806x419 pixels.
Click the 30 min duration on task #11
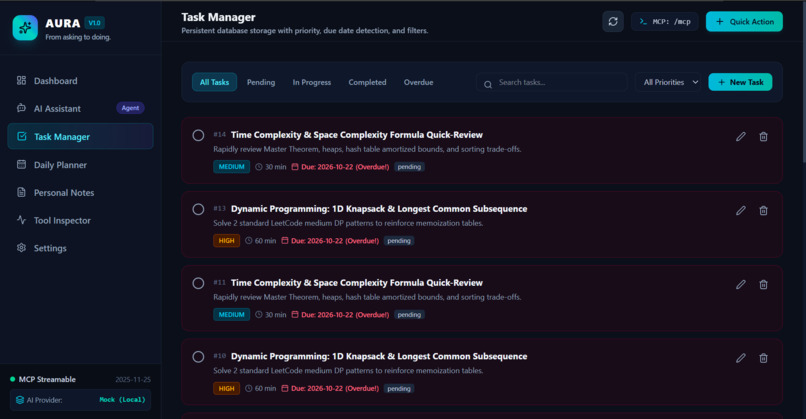coord(271,315)
